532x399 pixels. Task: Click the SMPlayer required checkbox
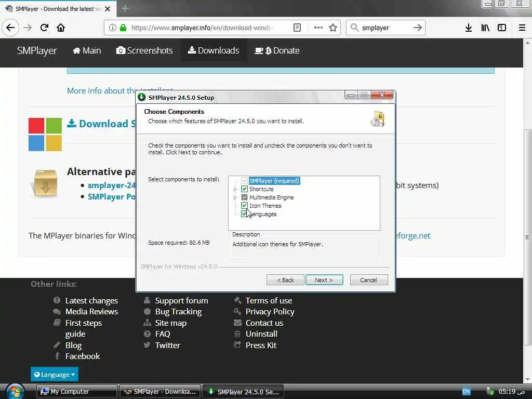(244, 181)
